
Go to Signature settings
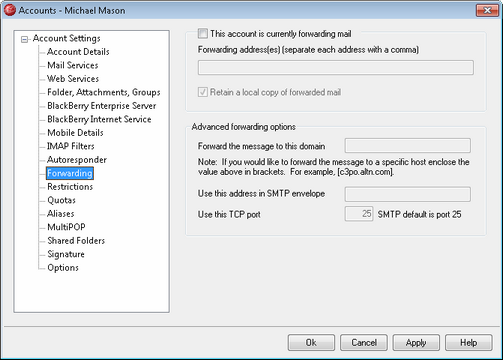[66, 254]
